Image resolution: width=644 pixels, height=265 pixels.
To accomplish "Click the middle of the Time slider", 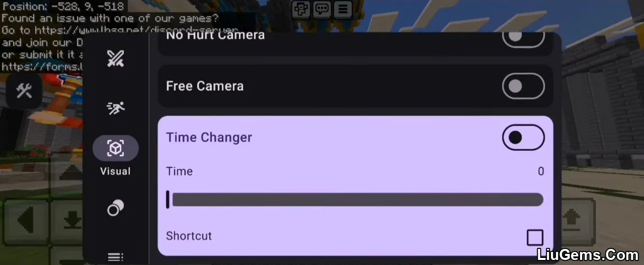I will coord(355,200).
